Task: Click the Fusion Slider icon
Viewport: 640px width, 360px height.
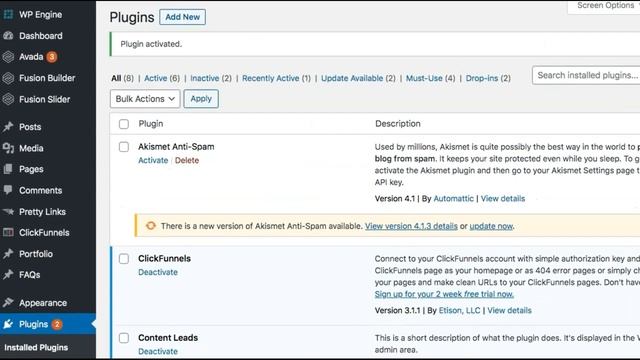Action: click(8, 99)
